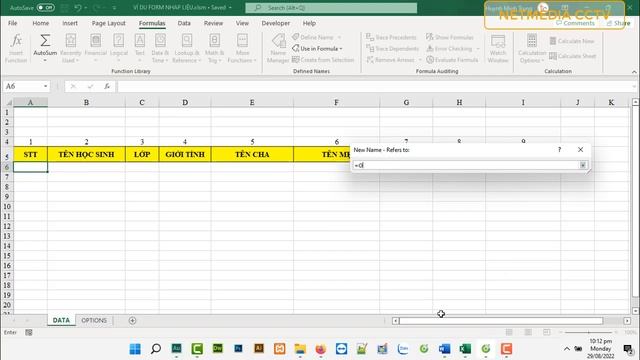This screenshot has width=640, height=360.
Task: Switch to the Developer tab
Action: coord(276,23)
